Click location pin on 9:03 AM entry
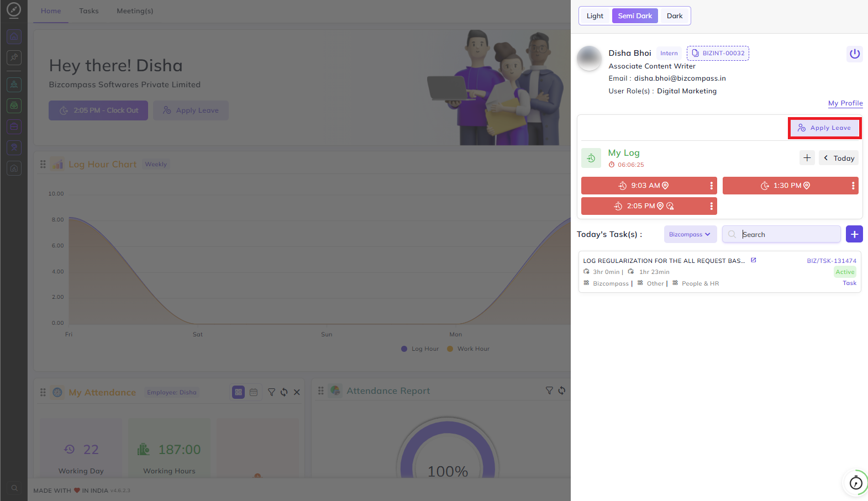The height and width of the screenshot is (501, 868). (665, 186)
